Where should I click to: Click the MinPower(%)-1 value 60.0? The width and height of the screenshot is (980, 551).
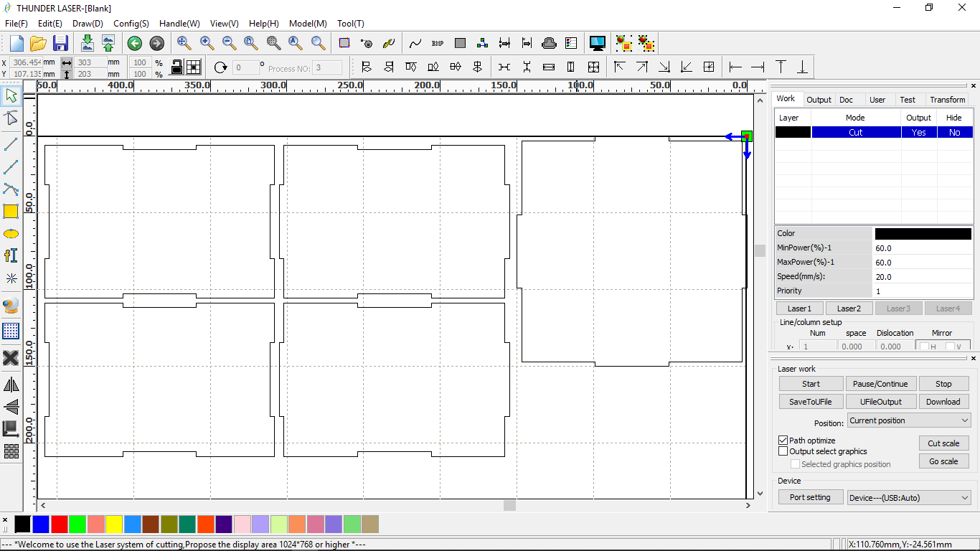click(x=923, y=248)
